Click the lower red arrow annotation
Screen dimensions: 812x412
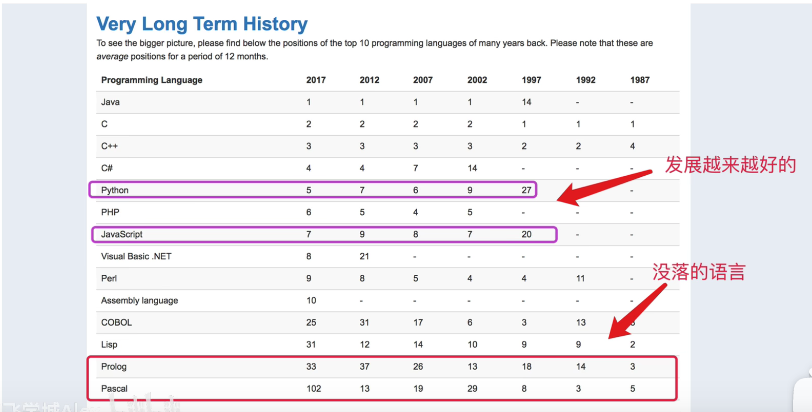pos(636,311)
